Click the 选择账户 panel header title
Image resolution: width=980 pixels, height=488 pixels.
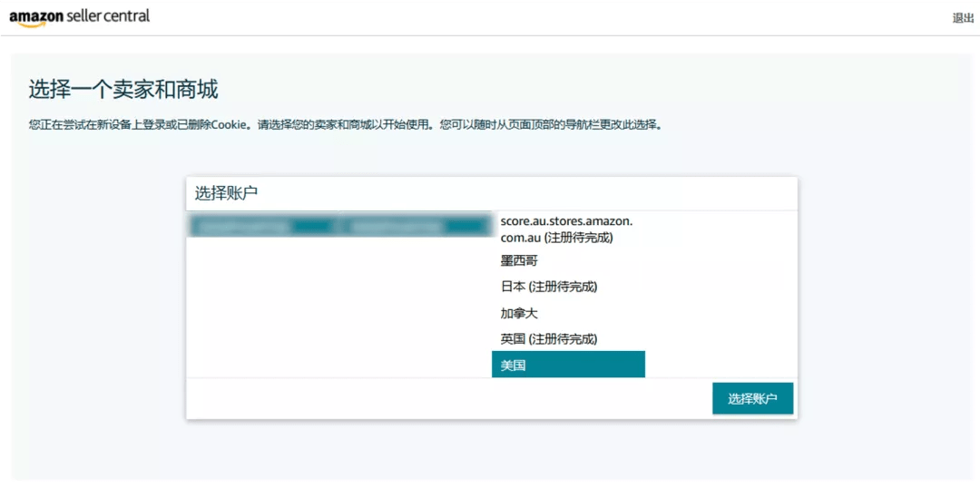coord(227,193)
